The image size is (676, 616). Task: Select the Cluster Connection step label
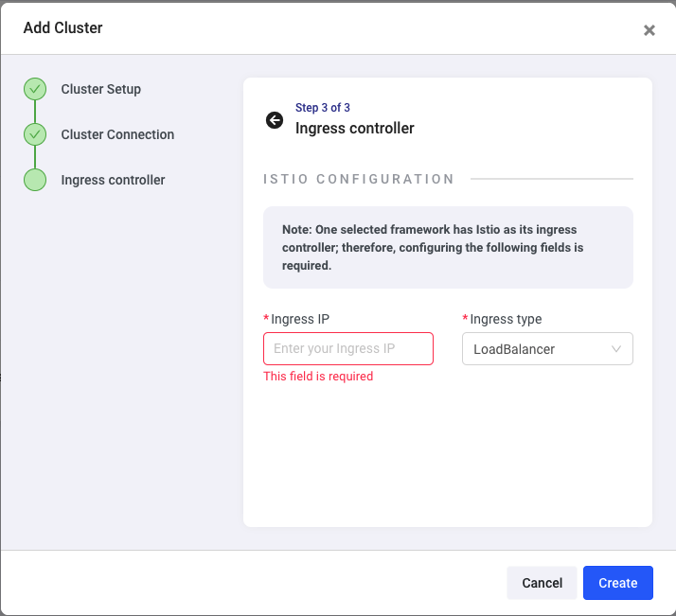coord(117,134)
